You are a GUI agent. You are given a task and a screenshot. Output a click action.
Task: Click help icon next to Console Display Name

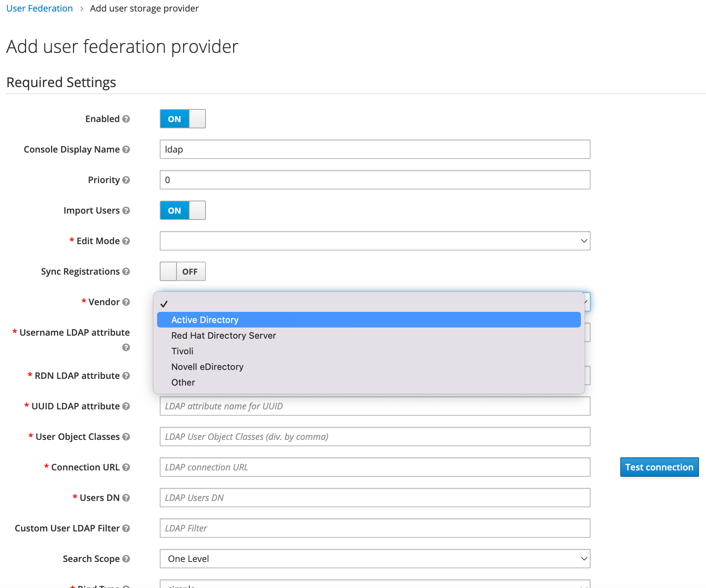[126, 149]
